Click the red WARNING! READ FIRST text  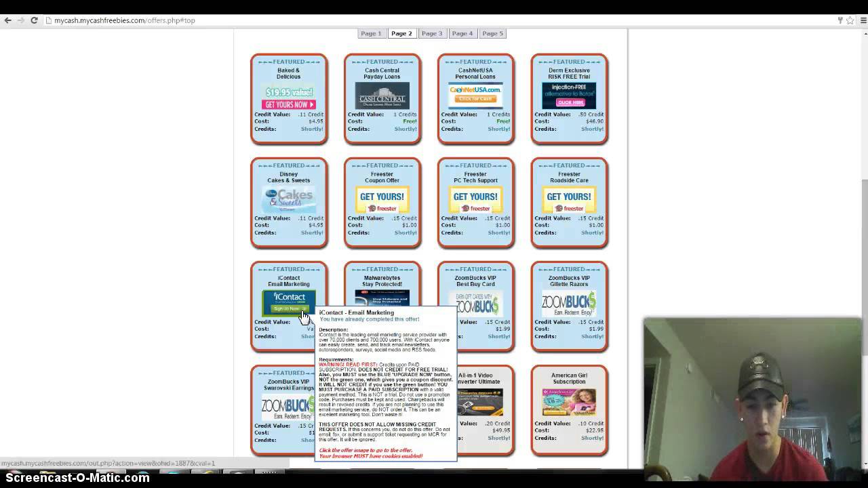click(348, 365)
